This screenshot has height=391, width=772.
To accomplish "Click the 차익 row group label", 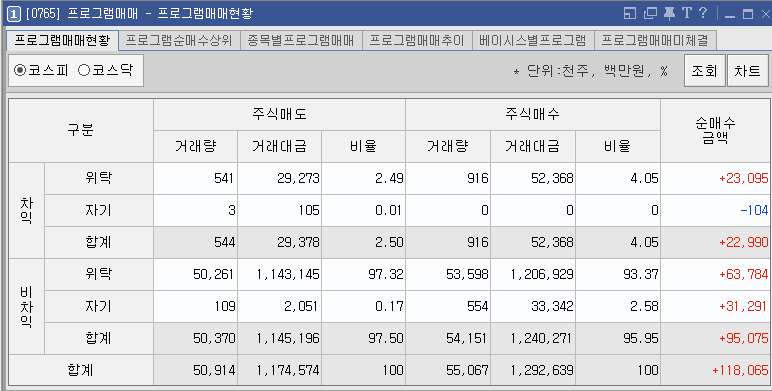I will tap(27, 210).
